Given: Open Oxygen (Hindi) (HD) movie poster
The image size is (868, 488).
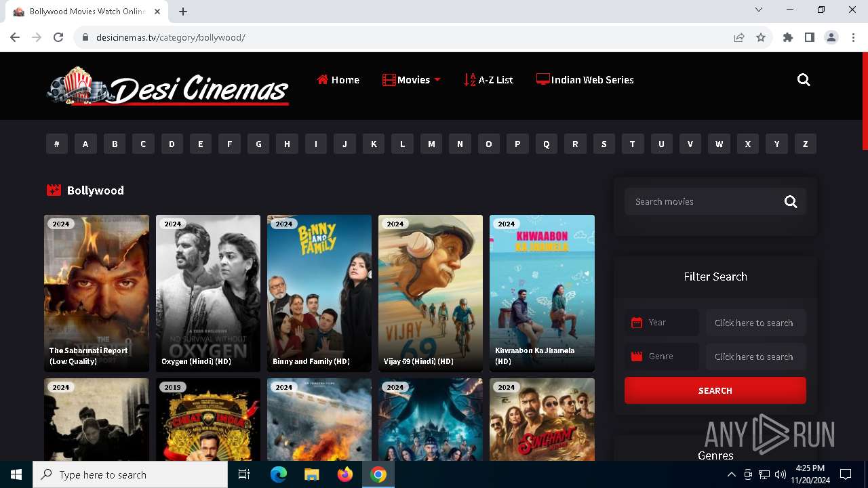Looking at the screenshot, I should tap(208, 293).
